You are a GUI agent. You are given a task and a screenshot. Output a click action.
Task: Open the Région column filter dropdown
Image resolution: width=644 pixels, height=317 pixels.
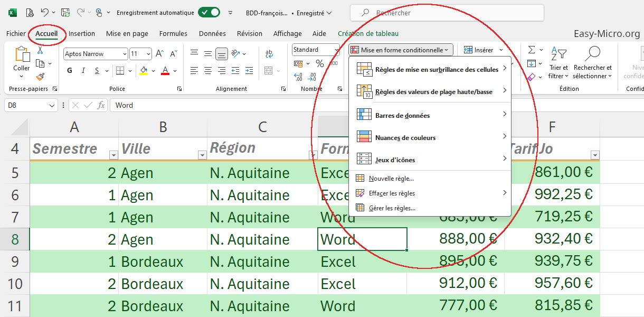tap(313, 155)
